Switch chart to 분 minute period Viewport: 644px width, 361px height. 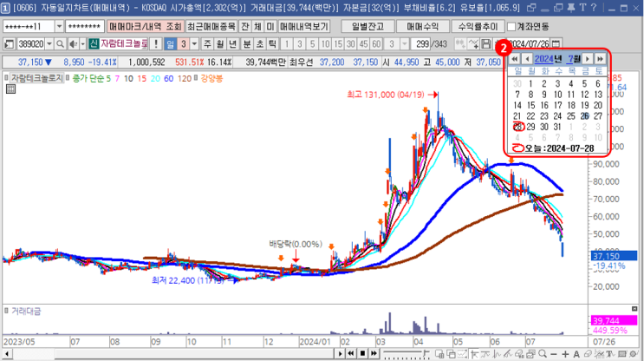(x=247, y=43)
